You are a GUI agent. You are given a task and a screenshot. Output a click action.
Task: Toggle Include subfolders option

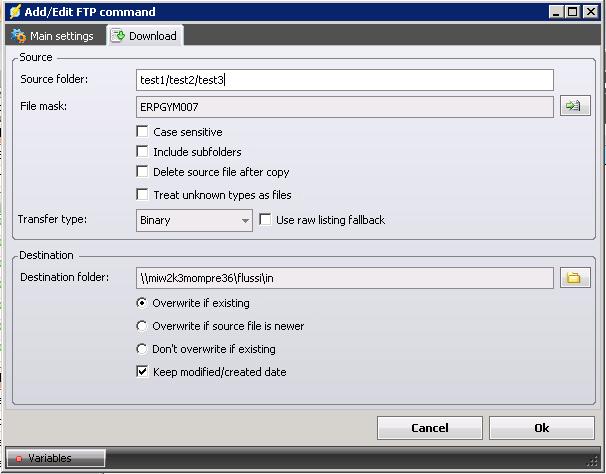pyautogui.click(x=143, y=152)
